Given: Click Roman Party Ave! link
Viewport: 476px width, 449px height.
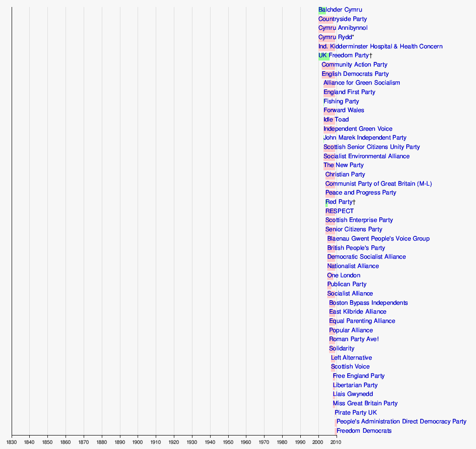Looking at the screenshot, I should (x=354, y=339).
